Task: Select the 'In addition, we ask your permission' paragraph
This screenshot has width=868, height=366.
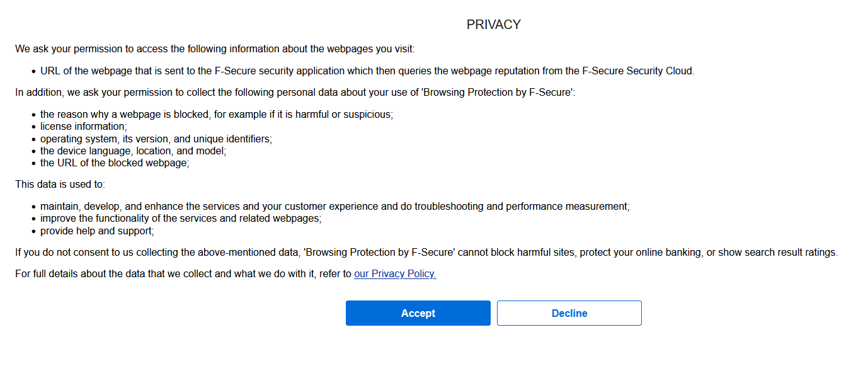Action: (295, 93)
